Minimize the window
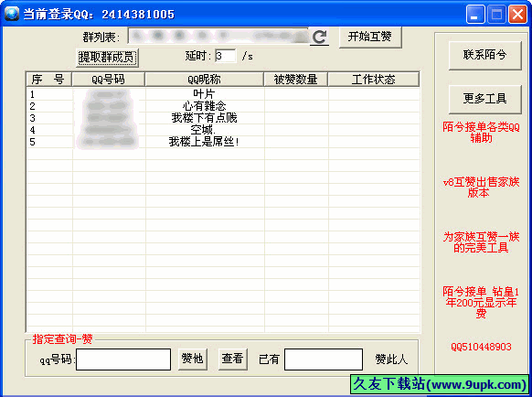The width and height of the screenshot is (532, 397). (x=475, y=15)
